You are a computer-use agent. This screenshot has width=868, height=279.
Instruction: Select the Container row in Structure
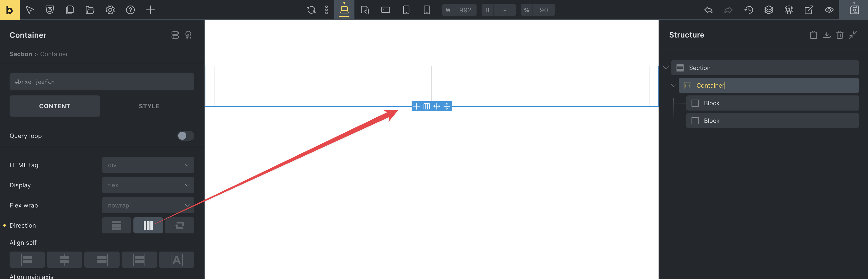(x=768, y=86)
